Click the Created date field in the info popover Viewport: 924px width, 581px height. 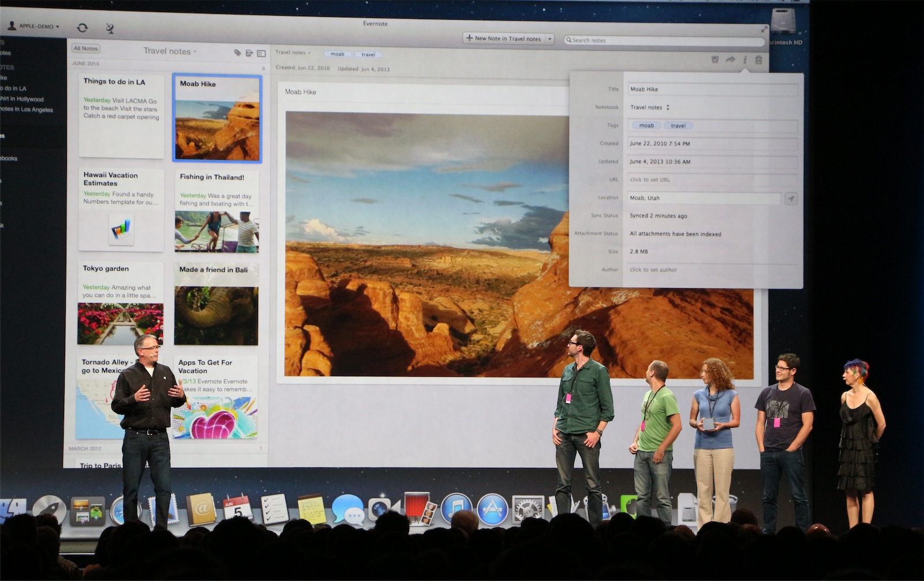713,144
